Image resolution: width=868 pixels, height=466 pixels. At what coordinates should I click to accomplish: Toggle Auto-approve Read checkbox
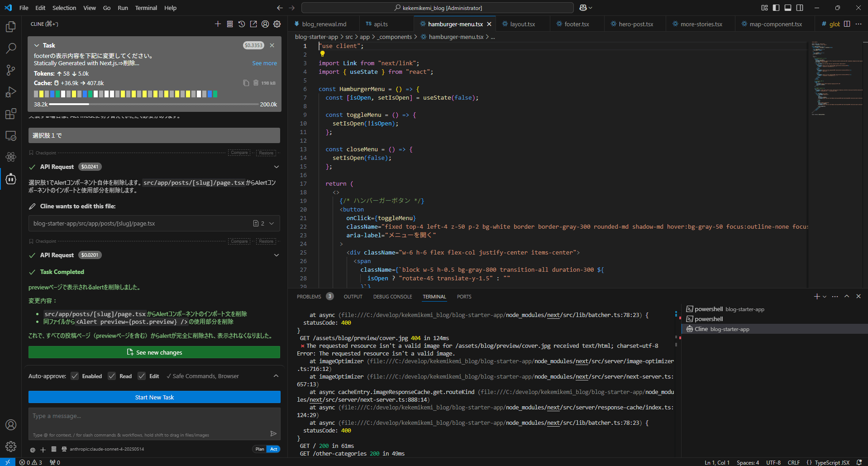112,376
